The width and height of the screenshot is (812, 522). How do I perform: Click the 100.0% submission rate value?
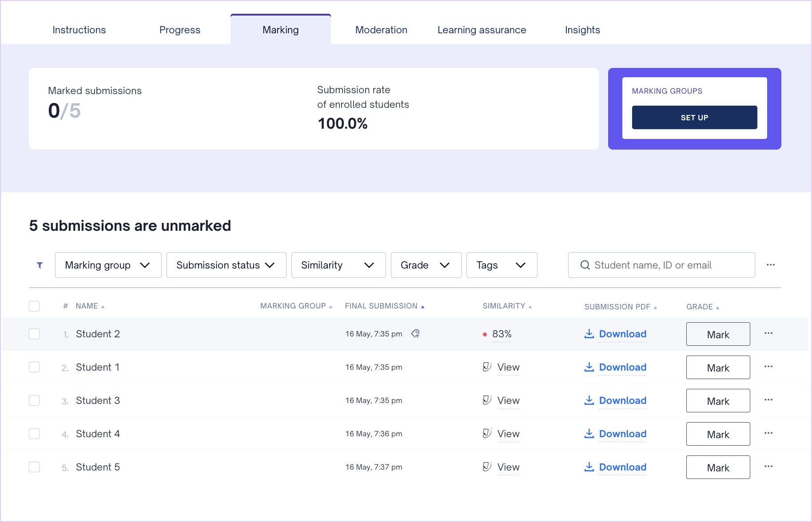click(342, 123)
